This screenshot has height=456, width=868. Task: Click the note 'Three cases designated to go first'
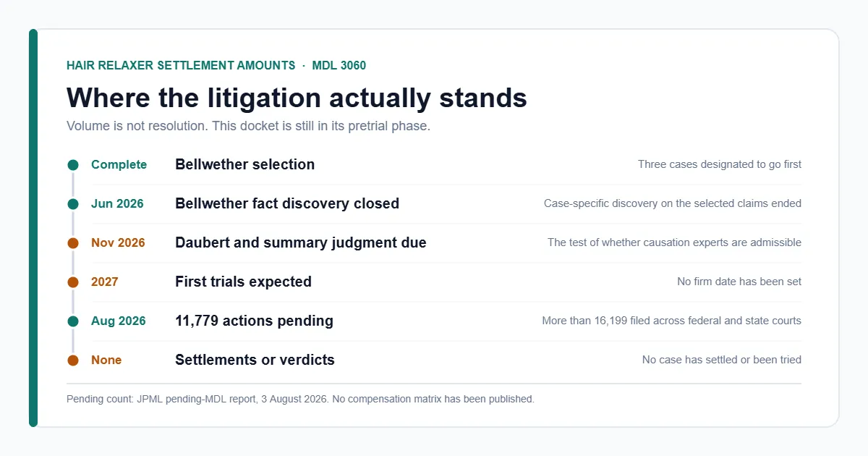tap(720, 164)
